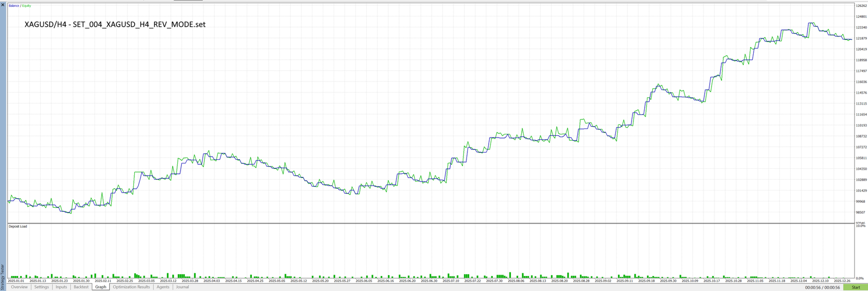
Task: Go to the Backtest tab
Action: tap(81, 287)
